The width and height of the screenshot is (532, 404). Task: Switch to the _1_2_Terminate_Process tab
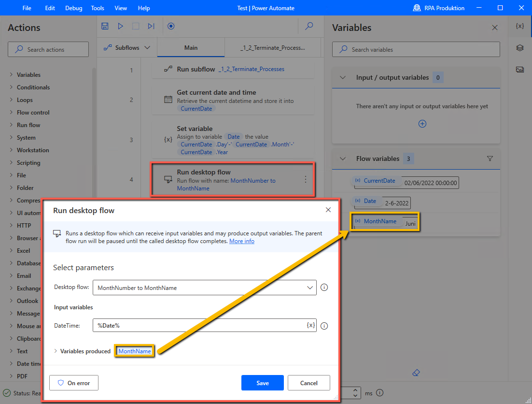click(272, 48)
